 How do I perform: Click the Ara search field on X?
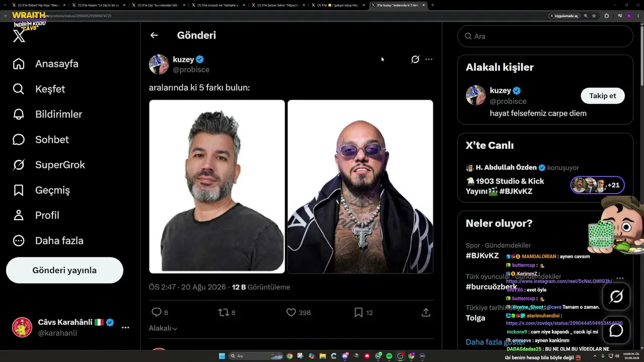tap(545, 36)
